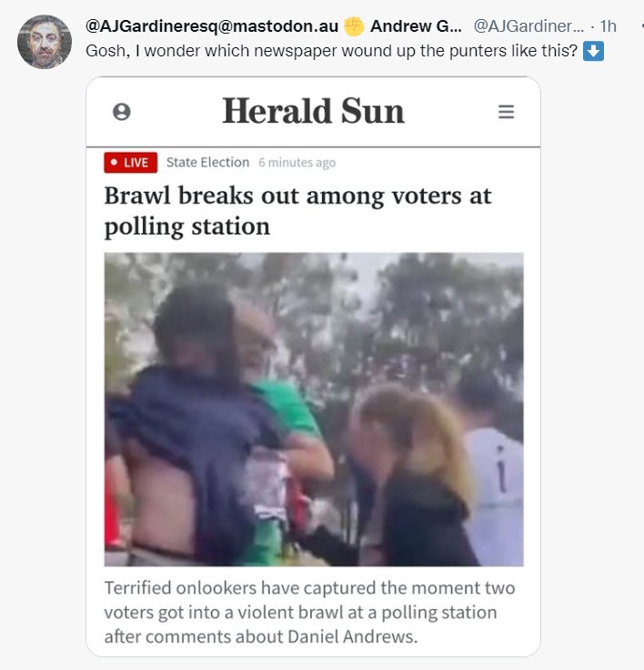Click the red LIVE badge
This screenshot has height=670, width=644.
point(130,163)
